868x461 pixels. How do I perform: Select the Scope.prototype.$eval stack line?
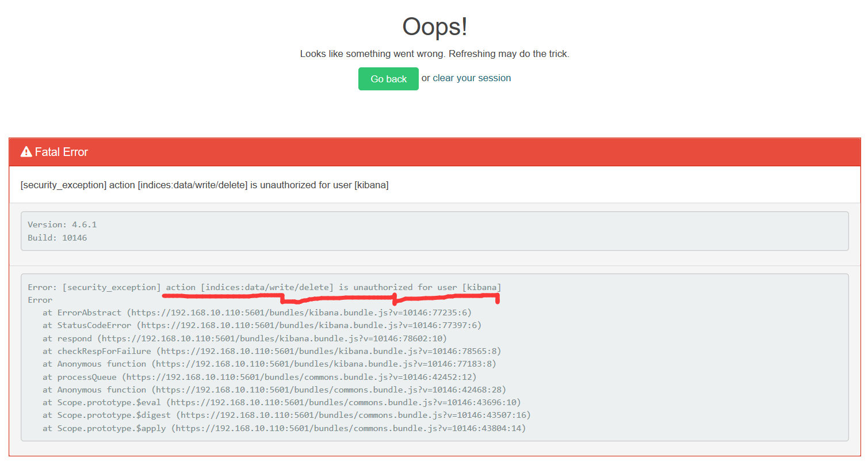[x=282, y=402]
